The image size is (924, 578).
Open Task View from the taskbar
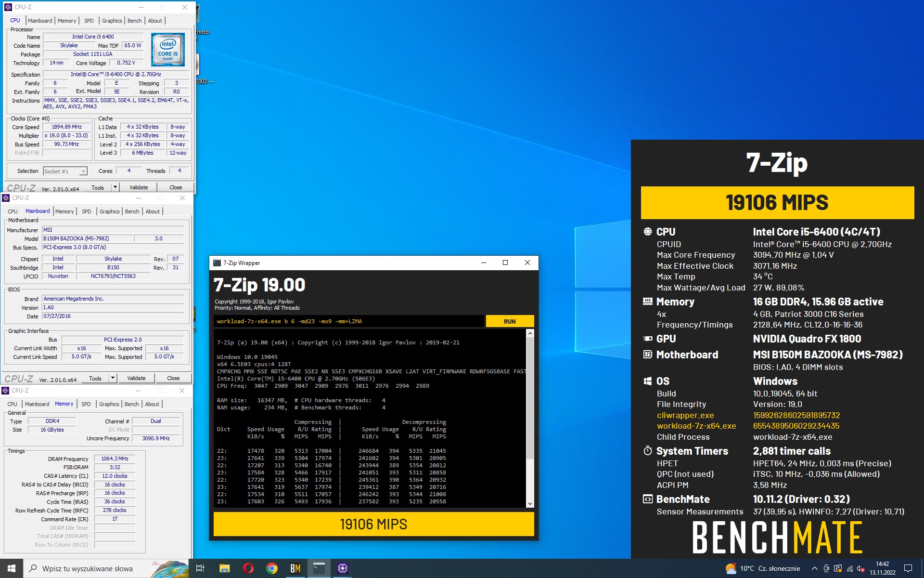(200, 568)
